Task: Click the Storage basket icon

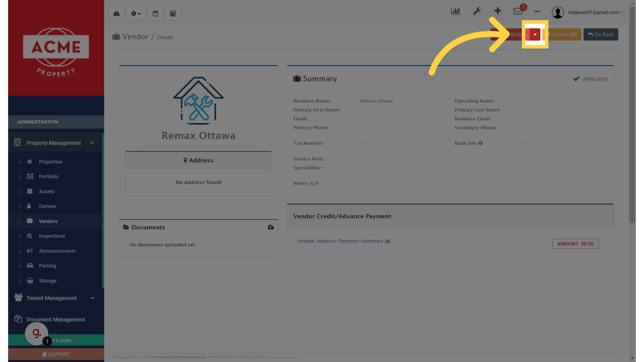Action: (30, 281)
